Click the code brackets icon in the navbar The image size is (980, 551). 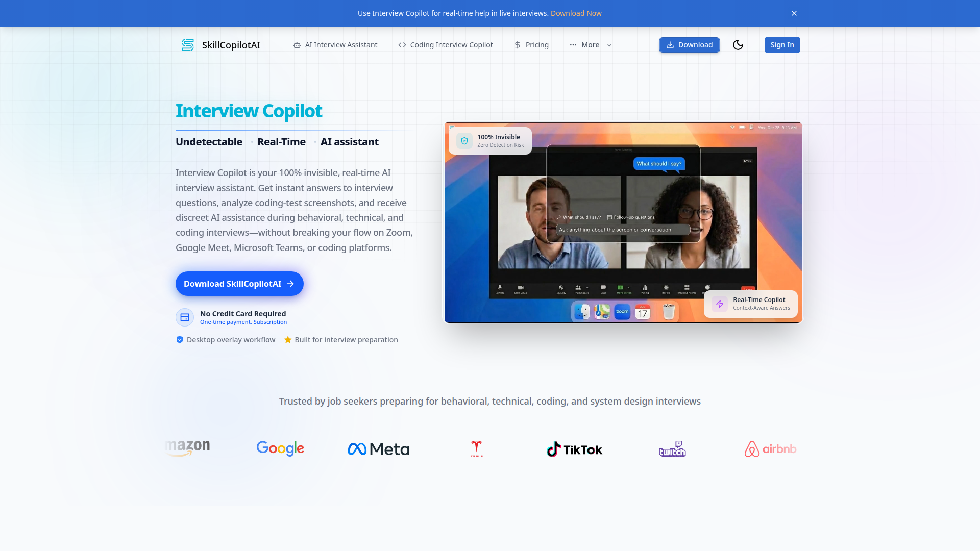coord(402,45)
